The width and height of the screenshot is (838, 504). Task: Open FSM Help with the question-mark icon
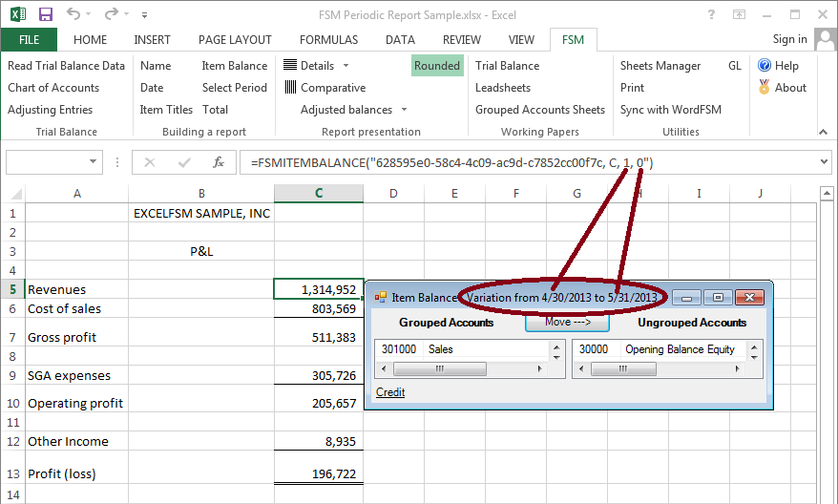pos(765,66)
